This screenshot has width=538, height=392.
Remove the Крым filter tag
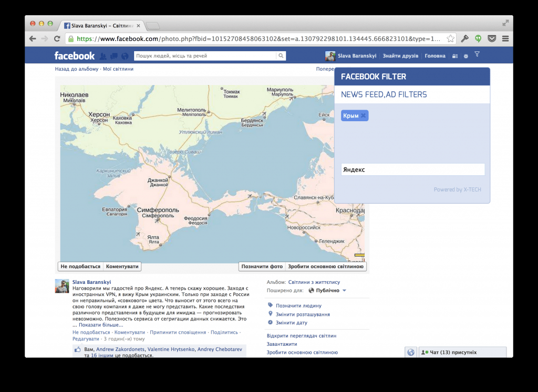363,115
